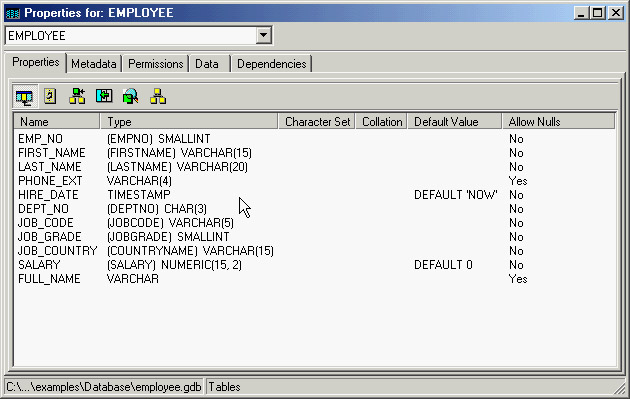Click the Default Value column header
This screenshot has height=399, width=630.
(455, 121)
